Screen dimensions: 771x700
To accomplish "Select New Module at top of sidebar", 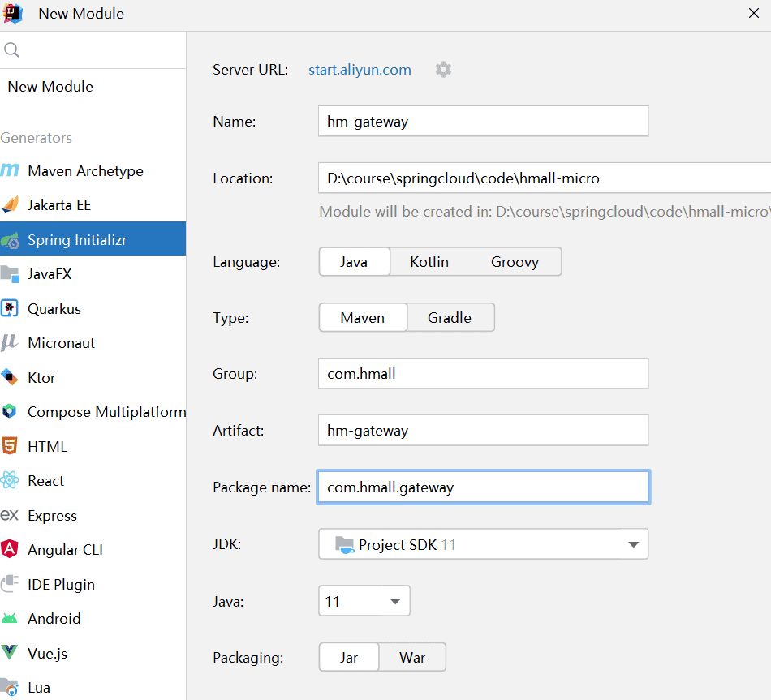I will [x=50, y=87].
